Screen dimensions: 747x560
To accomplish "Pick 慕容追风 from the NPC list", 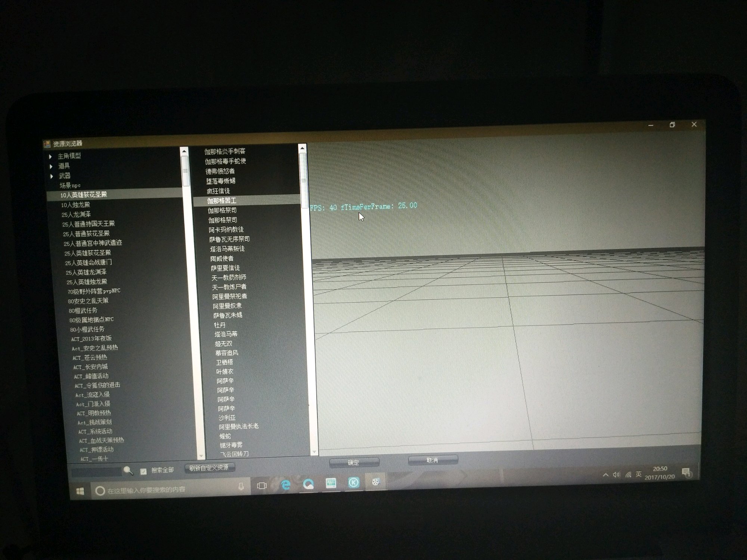I will [227, 353].
